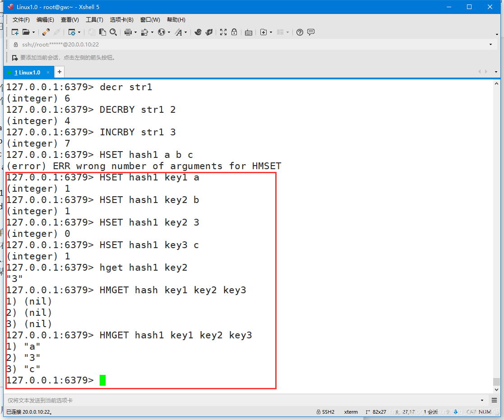Open the session Properties gear icon
The width and height of the screenshot is (504, 420).
pyautogui.click(x=72, y=32)
